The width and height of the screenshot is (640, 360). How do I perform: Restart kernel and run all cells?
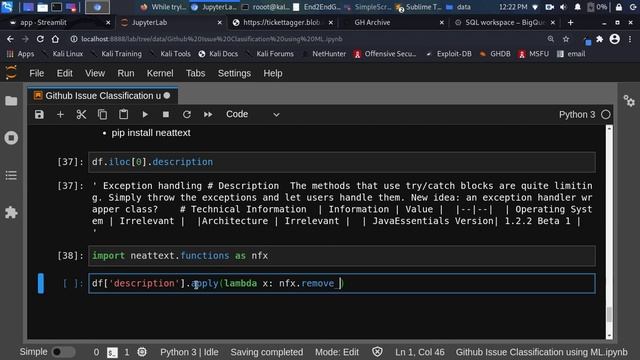pos(208,115)
